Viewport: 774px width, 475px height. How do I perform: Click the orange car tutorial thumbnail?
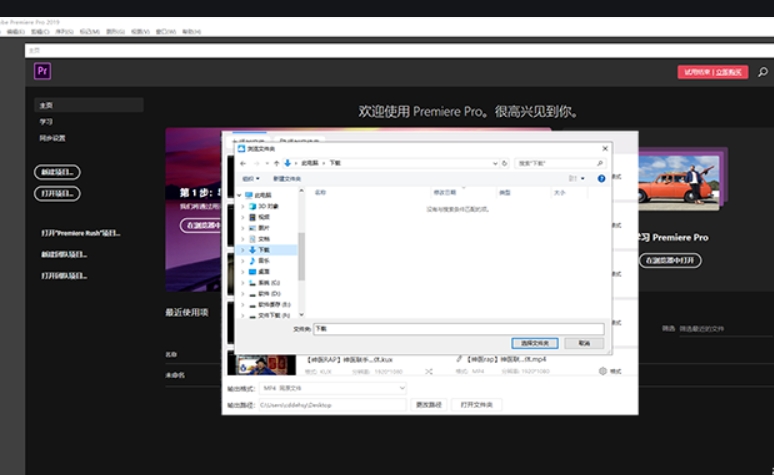(x=679, y=182)
